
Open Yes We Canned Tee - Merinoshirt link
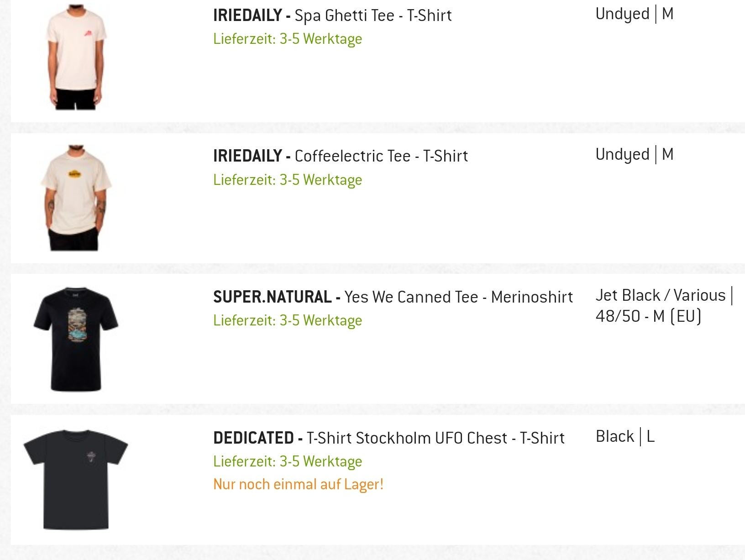pos(458,297)
